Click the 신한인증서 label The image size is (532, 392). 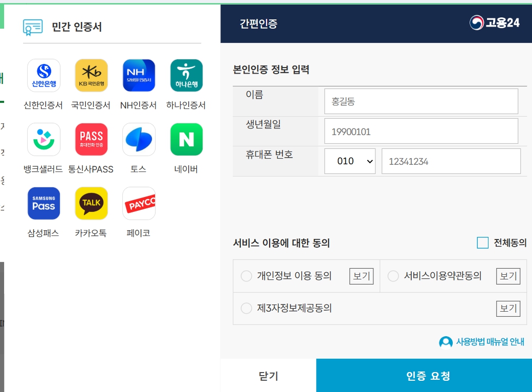(43, 105)
